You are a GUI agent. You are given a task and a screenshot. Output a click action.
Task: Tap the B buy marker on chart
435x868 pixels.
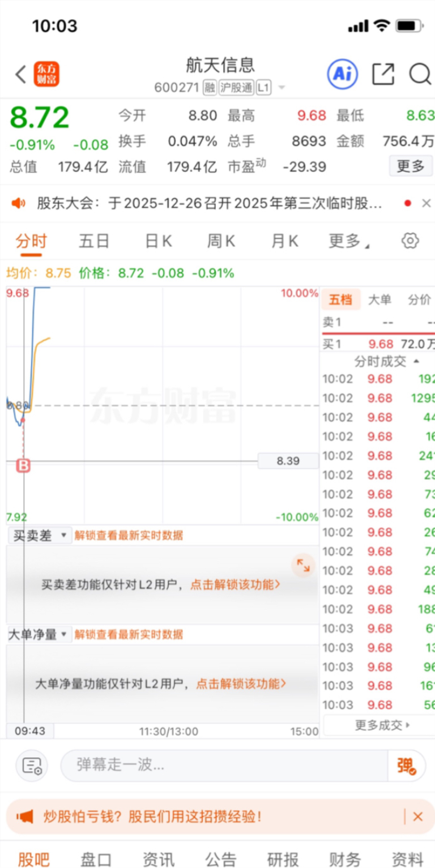[23, 465]
